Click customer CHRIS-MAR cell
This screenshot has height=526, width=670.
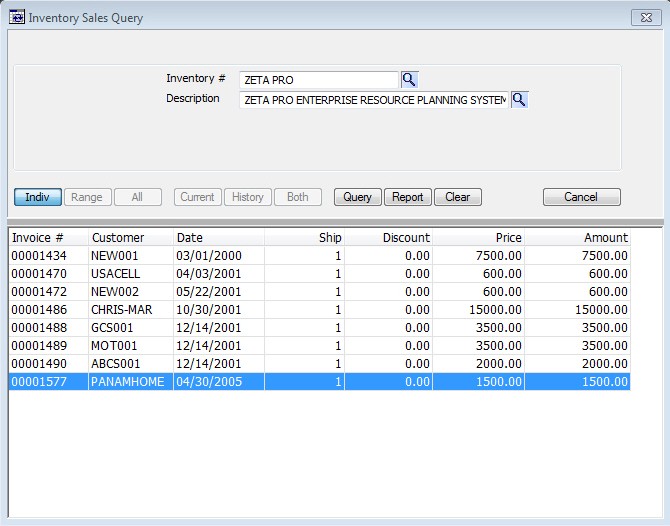(x=131, y=309)
